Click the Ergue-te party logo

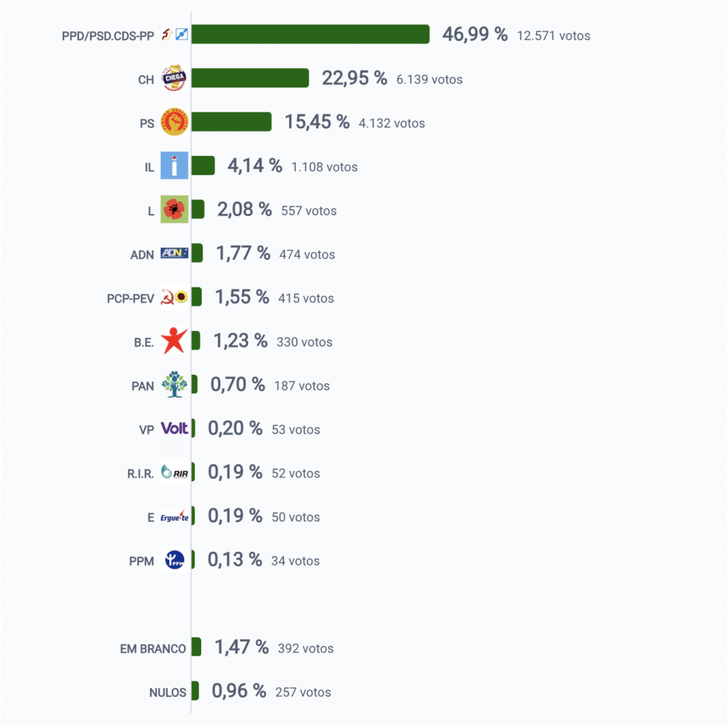click(174, 516)
